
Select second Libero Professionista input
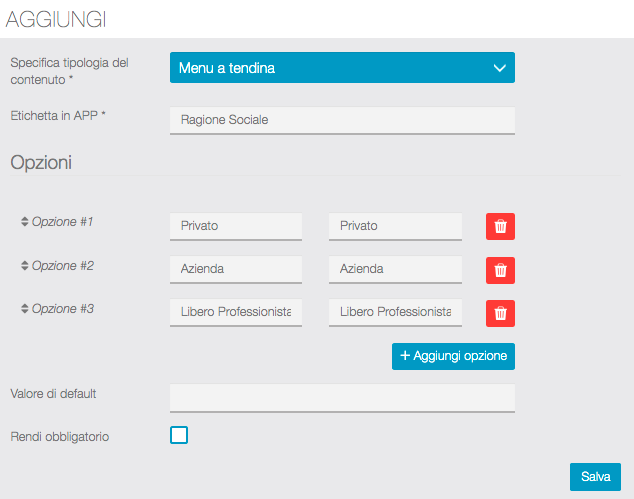tap(395, 312)
